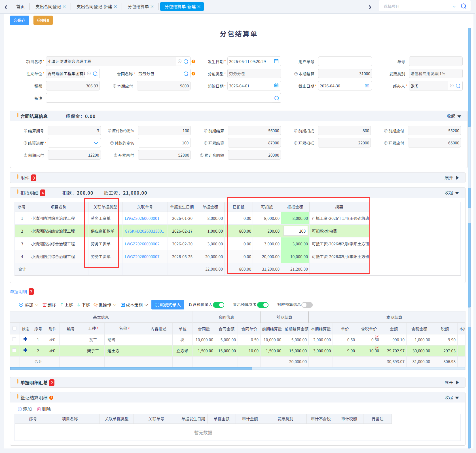Switch to the 分包结算单 tab
476x453 pixels.
tap(138, 7)
